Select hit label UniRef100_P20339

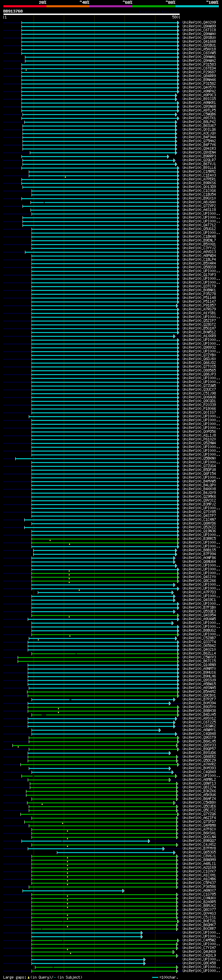pos(199,405)
